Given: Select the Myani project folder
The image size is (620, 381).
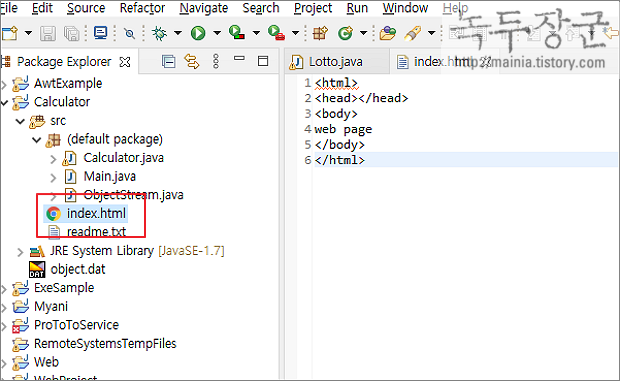Looking at the screenshot, I should coord(51,307).
